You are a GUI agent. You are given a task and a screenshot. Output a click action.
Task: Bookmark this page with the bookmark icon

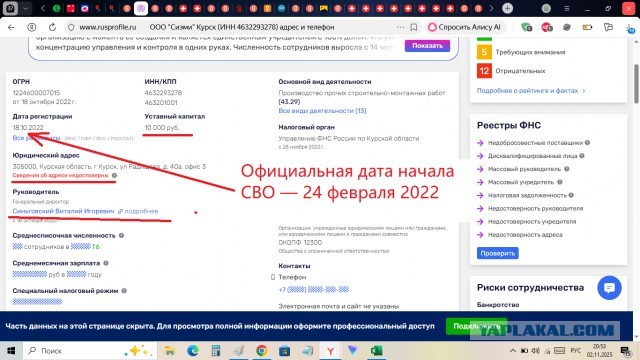(413, 27)
